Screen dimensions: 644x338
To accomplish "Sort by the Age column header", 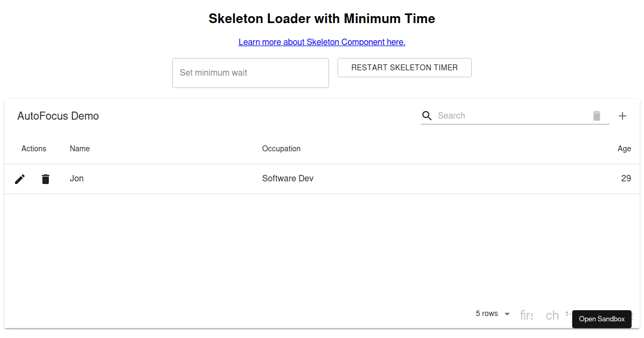I will (624, 149).
